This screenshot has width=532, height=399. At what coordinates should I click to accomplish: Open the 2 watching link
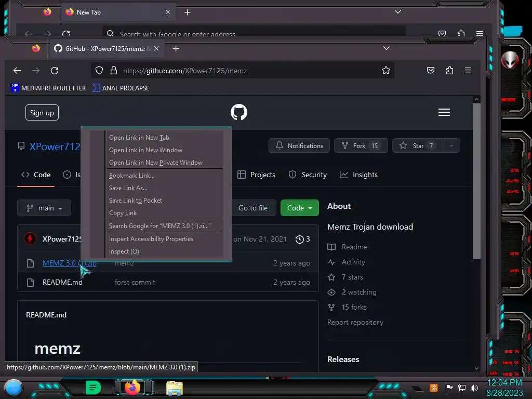pyautogui.click(x=359, y=292)
